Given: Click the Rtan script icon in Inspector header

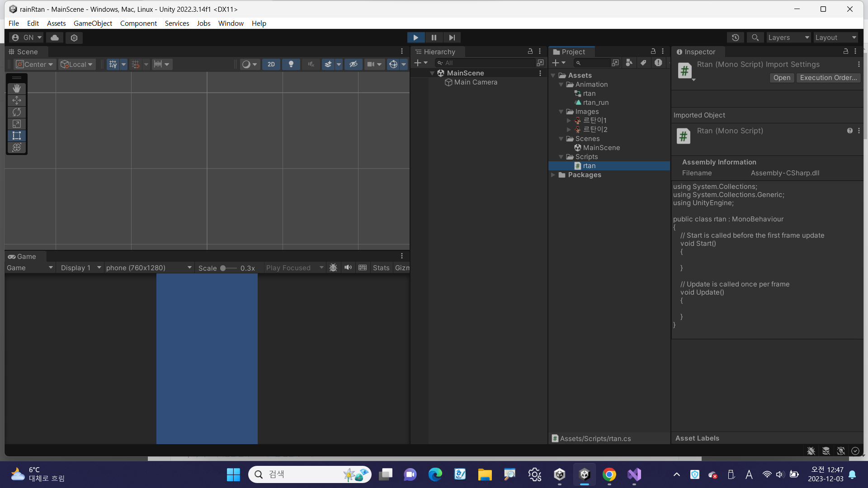Looking at the screenshot, I should coord(684,71).
